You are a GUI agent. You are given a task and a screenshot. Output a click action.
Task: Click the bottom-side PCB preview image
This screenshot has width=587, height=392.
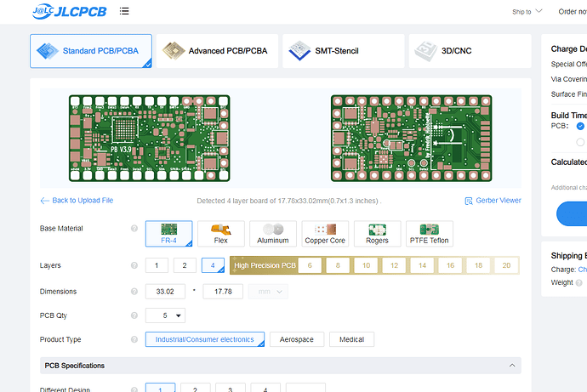(x=412, y=138)
